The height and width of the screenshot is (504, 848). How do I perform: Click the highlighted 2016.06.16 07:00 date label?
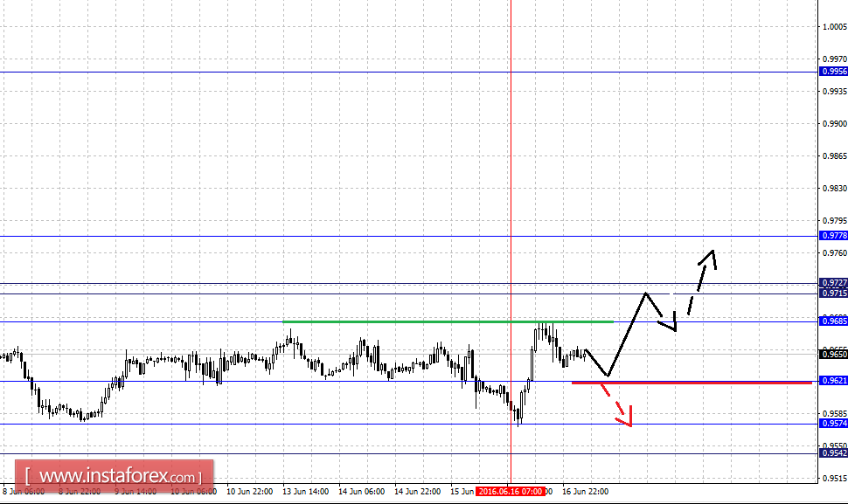pos(510,492)
